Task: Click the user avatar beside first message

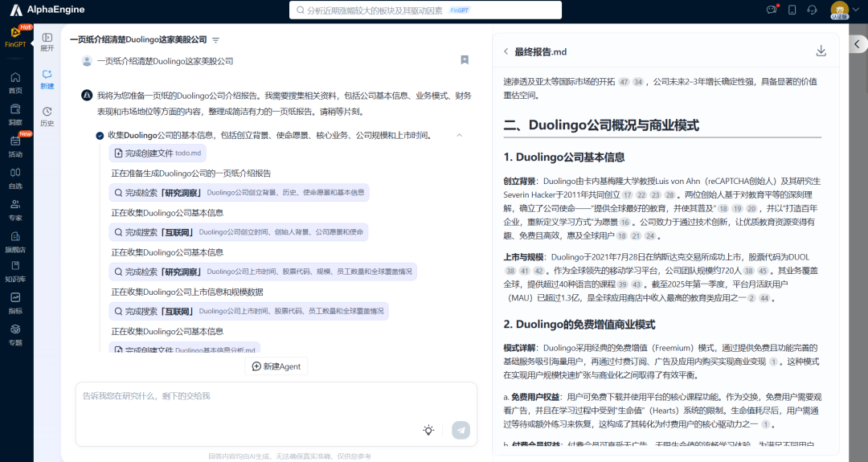Action: coord(87,61)
